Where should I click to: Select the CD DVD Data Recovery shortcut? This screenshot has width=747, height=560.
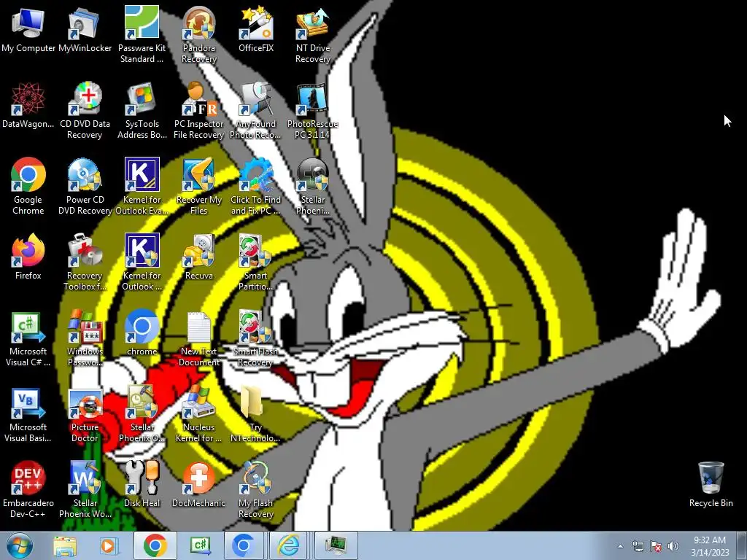[85, 111]
